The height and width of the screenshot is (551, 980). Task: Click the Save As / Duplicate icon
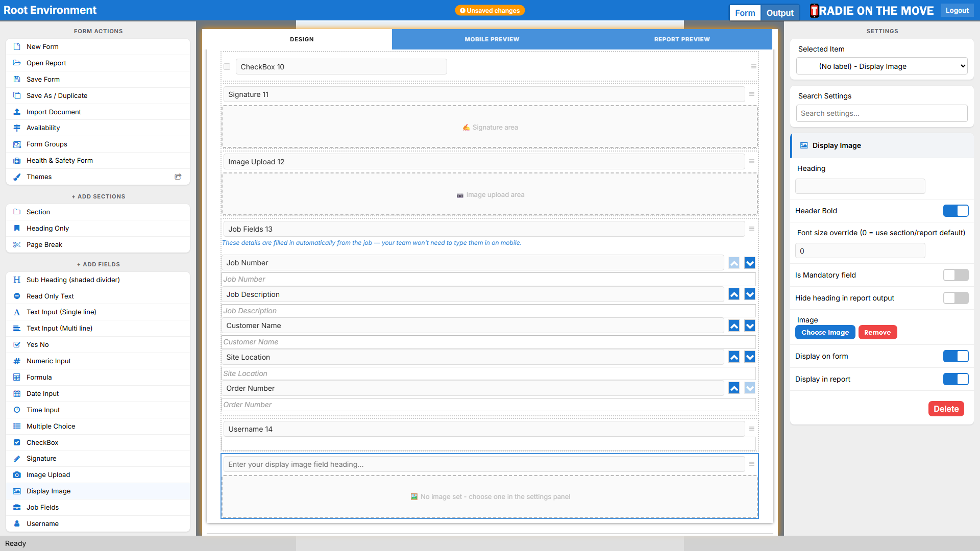point(17,95)
